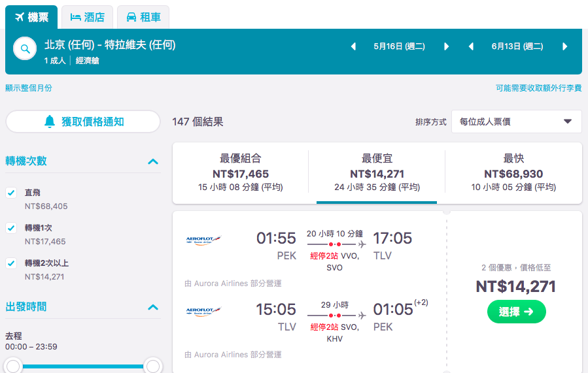Select the 最快 fastest results option

513,172
